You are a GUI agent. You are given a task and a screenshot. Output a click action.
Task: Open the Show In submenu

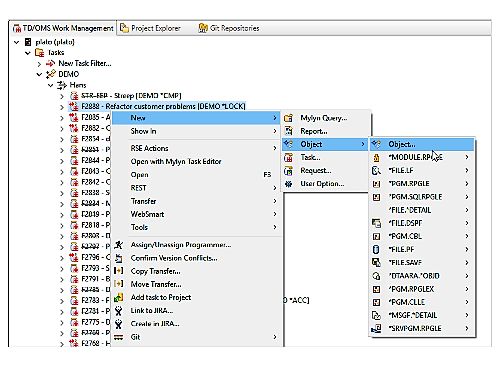click(196, 131)
